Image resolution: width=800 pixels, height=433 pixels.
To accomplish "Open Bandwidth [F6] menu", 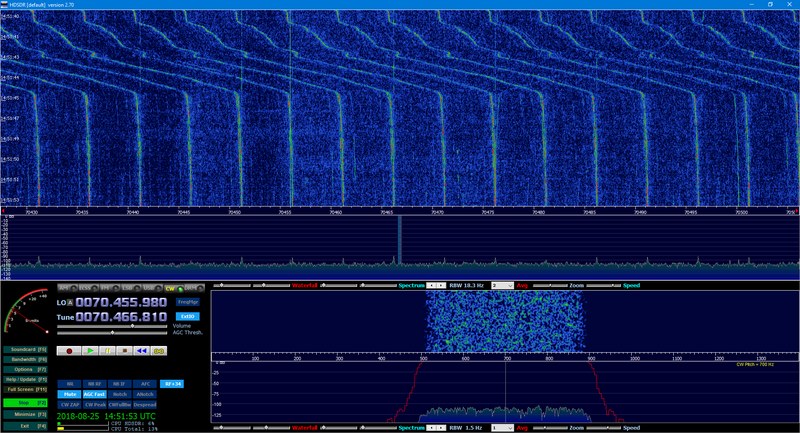I will point(26,360).
